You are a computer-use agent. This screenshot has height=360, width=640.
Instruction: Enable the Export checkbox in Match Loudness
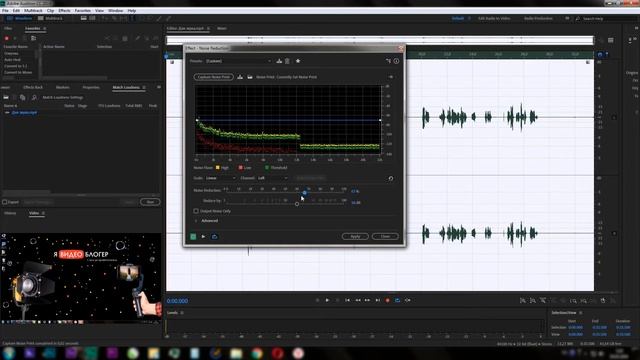(x=4, y=202)
